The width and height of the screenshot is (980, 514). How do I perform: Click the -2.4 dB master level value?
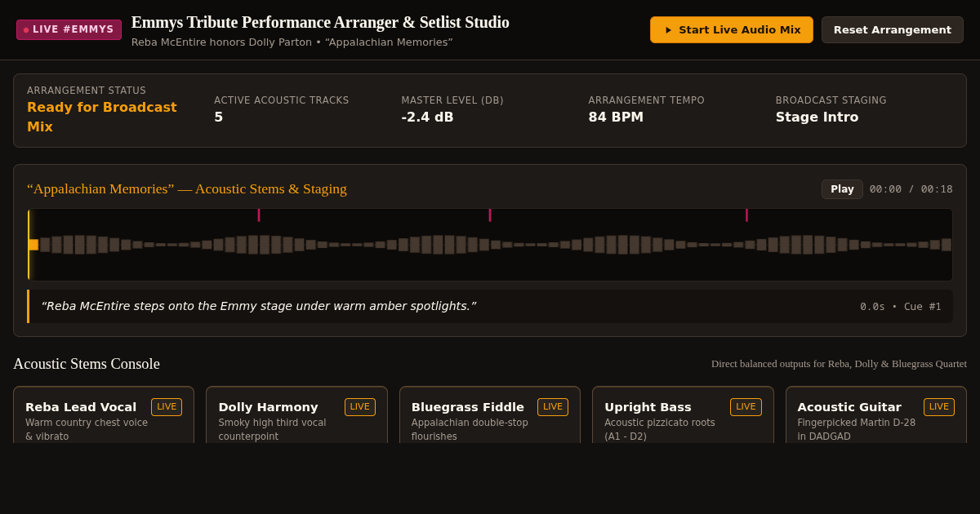(x=427, y=117)
